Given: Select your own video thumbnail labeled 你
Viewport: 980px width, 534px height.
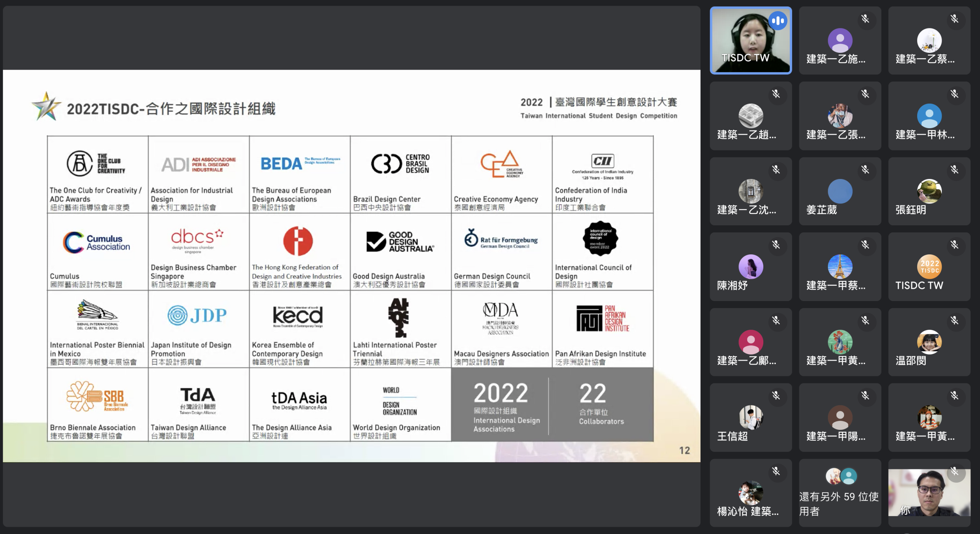Looking at the screenshot, I should [929, 493].
